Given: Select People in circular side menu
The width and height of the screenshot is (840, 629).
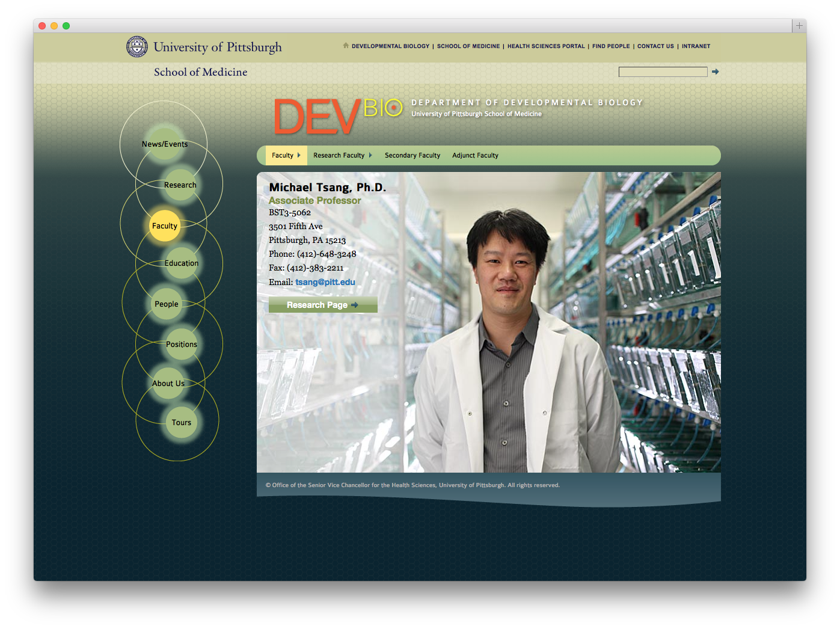Looking at the screenshot, I should coord(167,304).
